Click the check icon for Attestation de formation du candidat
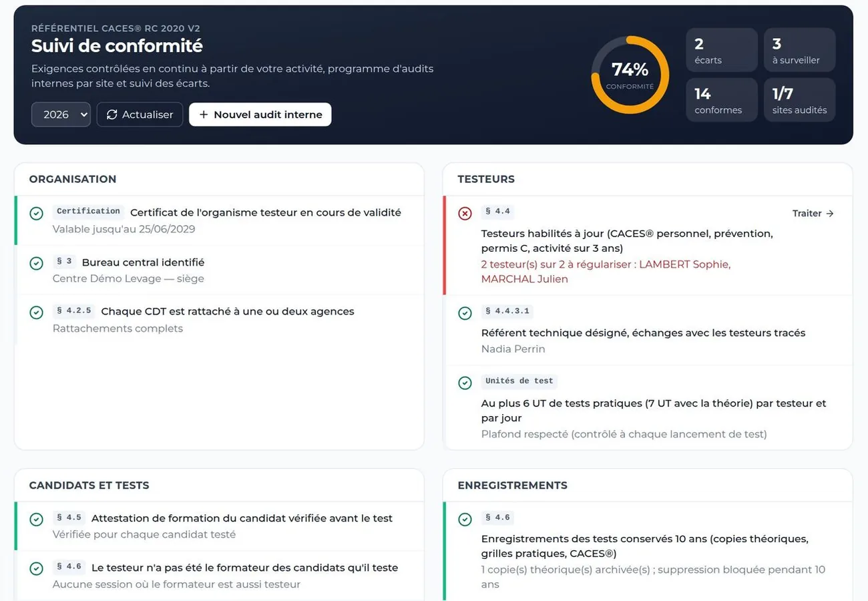This screenshot has height=601, width=868. (x=37, y=520)
